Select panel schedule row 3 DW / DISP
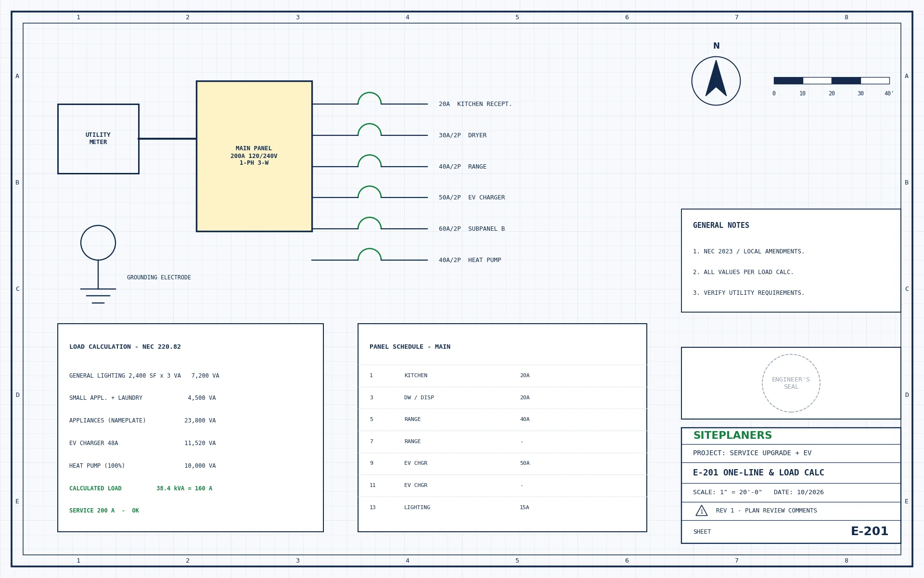 point(502,398)
